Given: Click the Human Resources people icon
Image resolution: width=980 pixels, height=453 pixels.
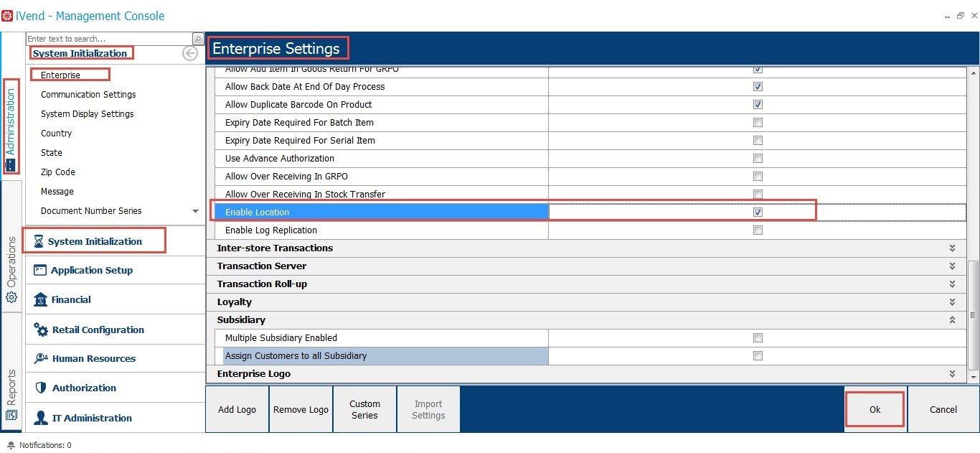Looking at the screenshot, I should pos(41,358).
